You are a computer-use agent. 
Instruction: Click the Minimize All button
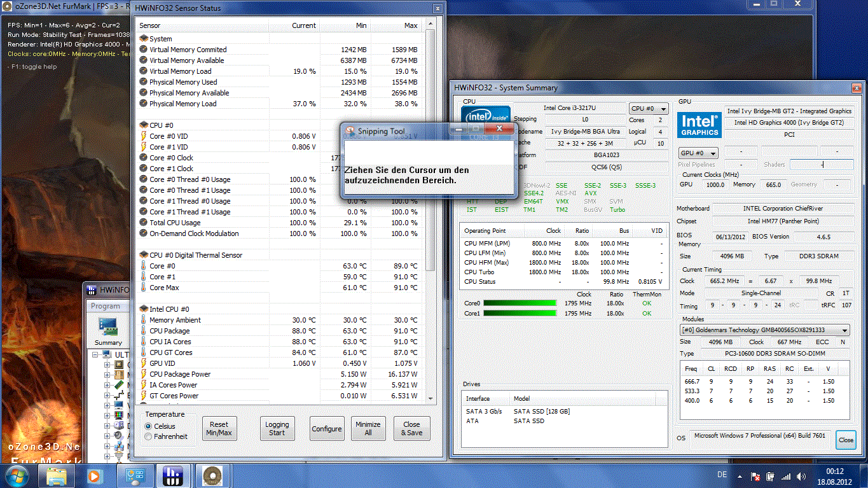[368, 428]
